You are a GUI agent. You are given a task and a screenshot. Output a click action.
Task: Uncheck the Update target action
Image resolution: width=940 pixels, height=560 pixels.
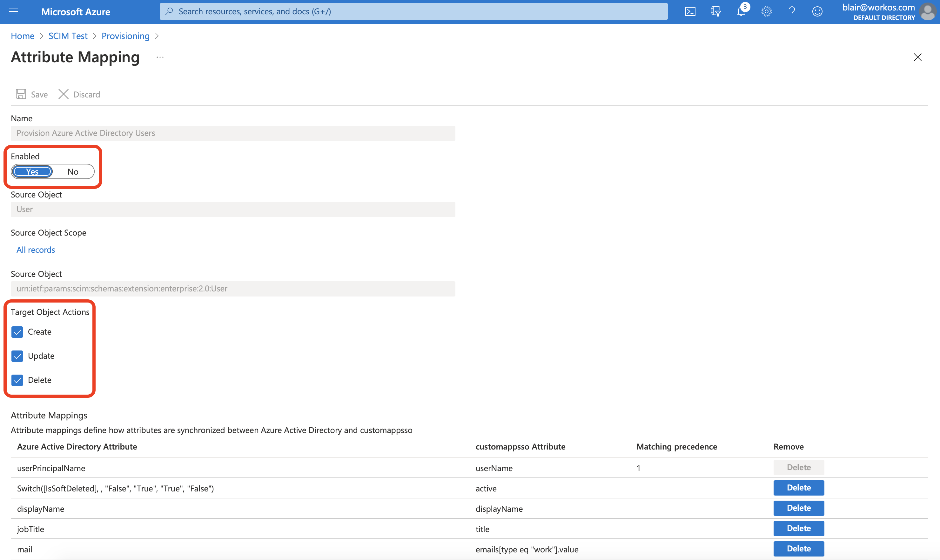tap(17, 356)
